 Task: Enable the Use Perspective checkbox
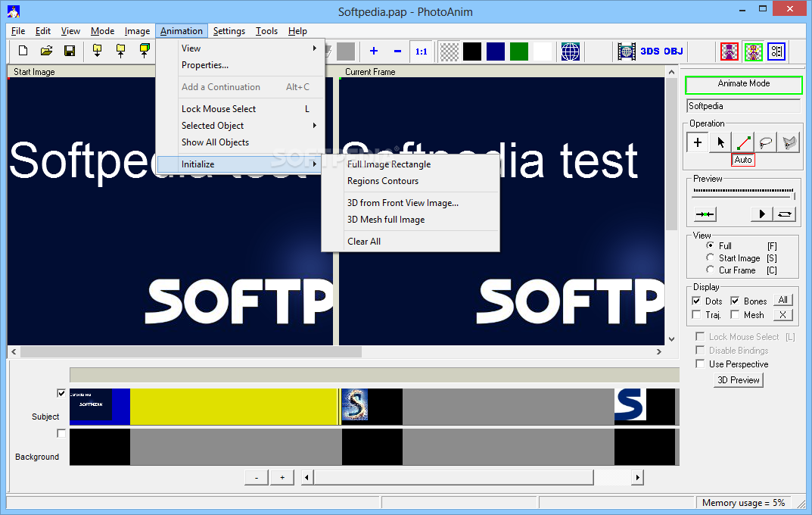700,364
